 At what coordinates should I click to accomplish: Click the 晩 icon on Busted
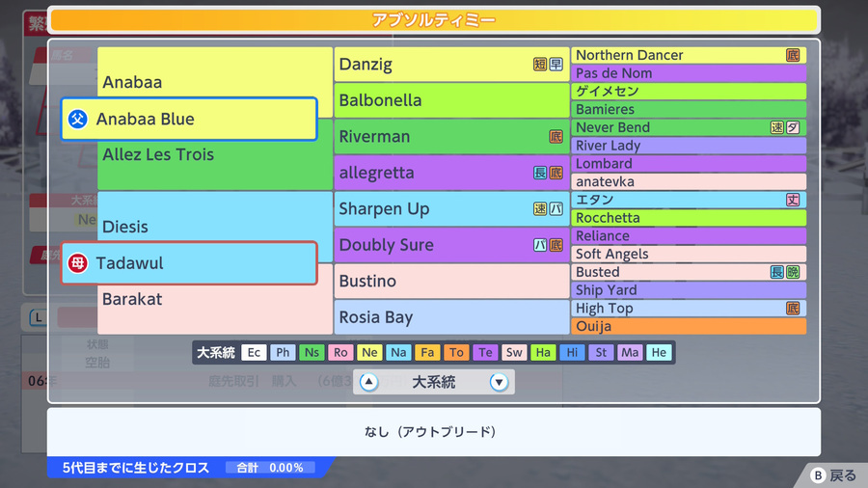click(793, 272)
